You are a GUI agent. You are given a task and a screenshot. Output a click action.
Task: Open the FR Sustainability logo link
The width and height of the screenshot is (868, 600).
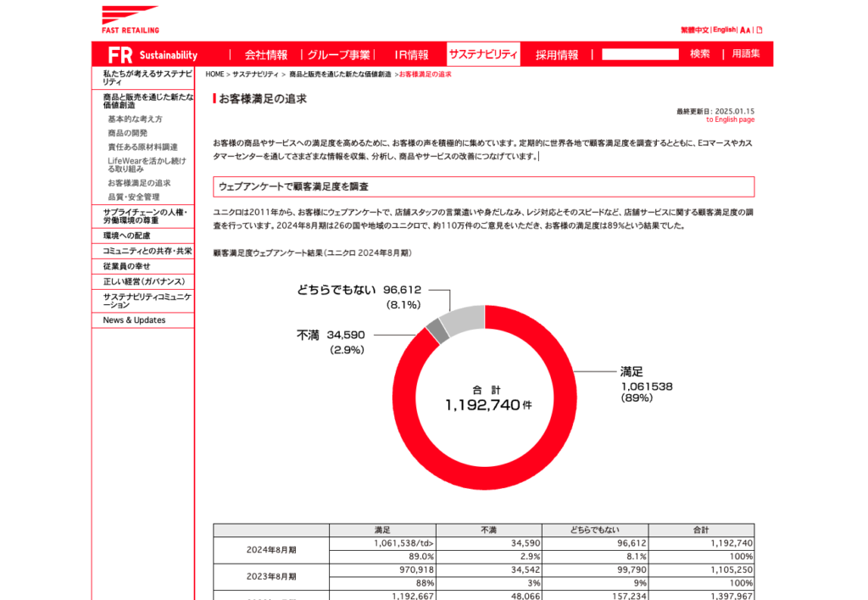[x=153, y=55]
